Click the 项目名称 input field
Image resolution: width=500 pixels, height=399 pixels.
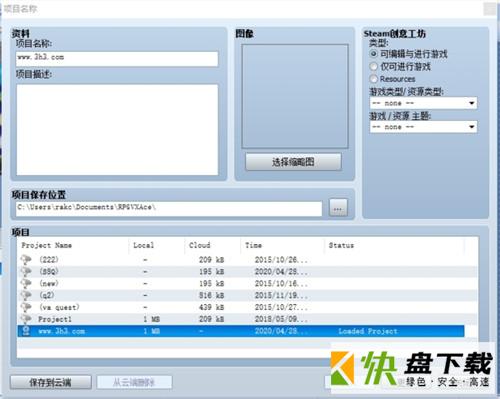117,58
